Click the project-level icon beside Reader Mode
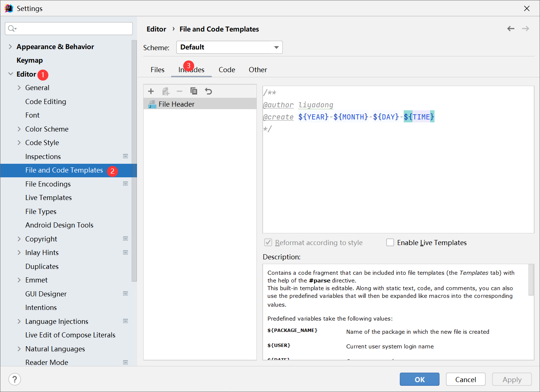Screen dimensions: 540x392 coord(126,362)
